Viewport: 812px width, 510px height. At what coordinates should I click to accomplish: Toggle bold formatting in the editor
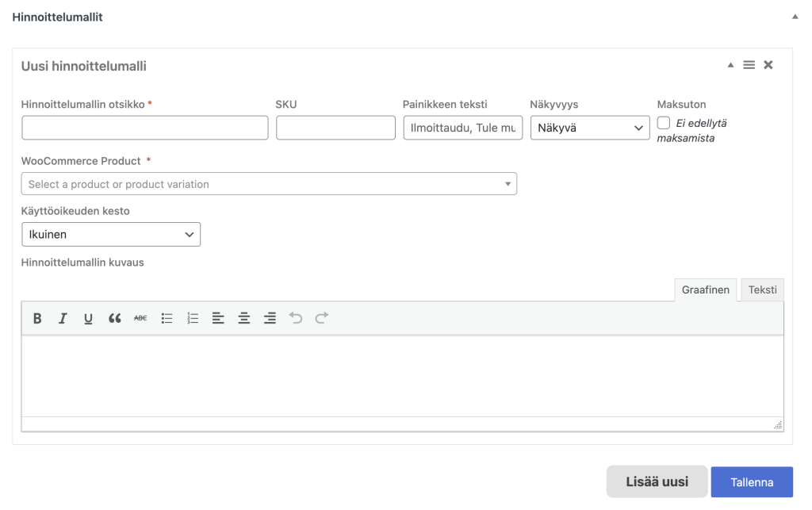[x=37, y=318]
